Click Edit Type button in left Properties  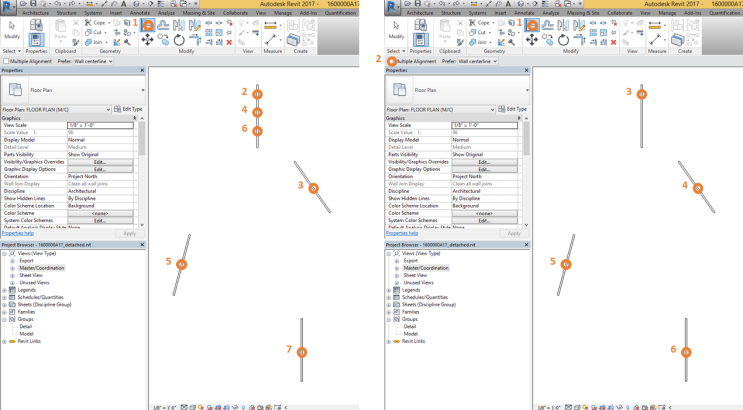[x=128, y=109]
